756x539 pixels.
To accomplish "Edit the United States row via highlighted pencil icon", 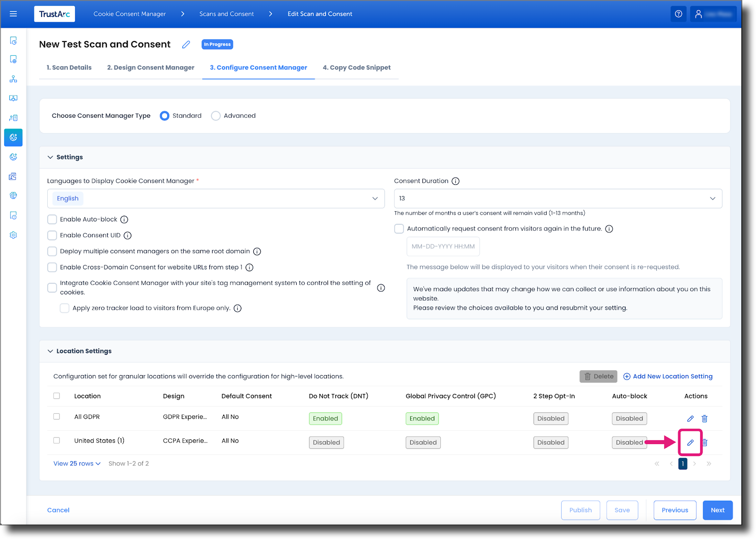I will [x=690, y=443].
